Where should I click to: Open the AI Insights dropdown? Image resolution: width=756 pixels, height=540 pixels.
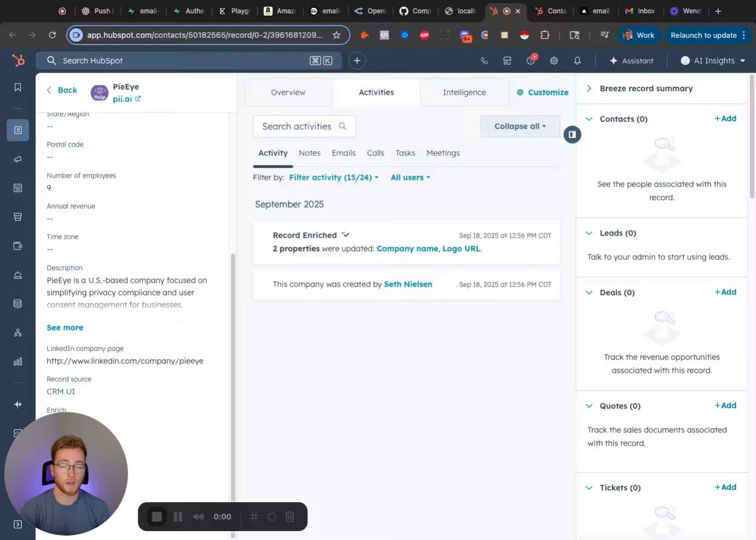[713, 60]
